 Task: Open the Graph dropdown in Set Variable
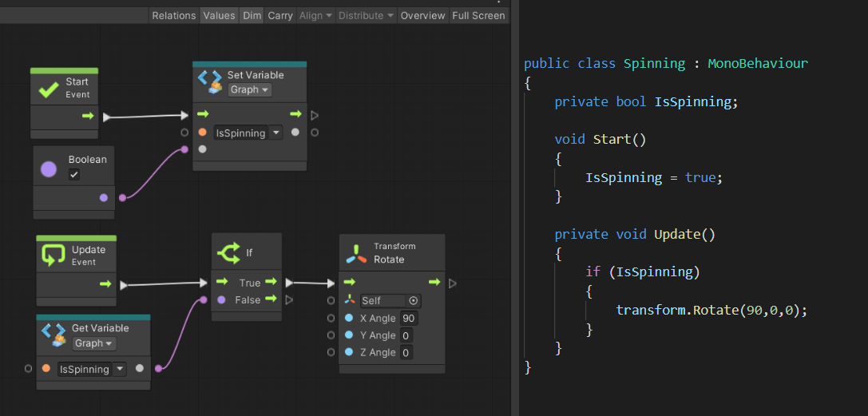pyautogui.click(x=249, y=90)
